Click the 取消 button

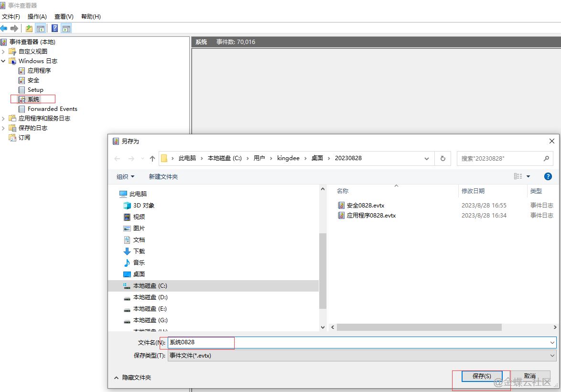(529, 376)
